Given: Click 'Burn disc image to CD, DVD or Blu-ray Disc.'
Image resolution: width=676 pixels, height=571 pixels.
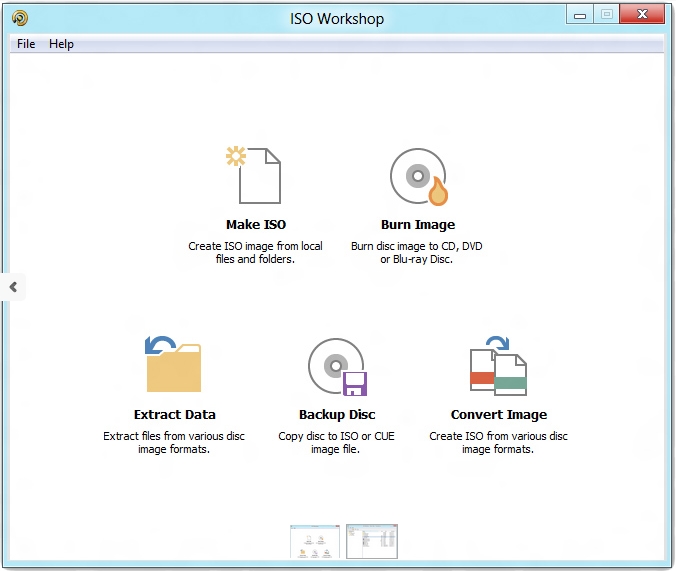Looking at the screenshot, I should click(416, 253).
